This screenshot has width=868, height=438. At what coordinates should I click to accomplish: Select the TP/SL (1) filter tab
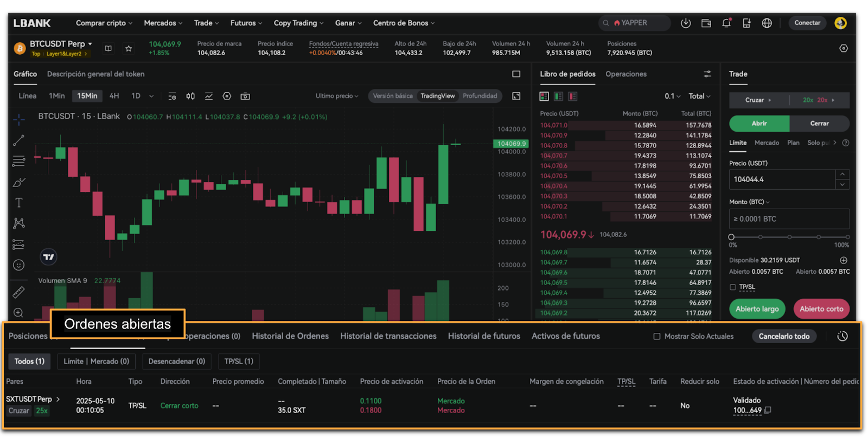tap(239, 361)
